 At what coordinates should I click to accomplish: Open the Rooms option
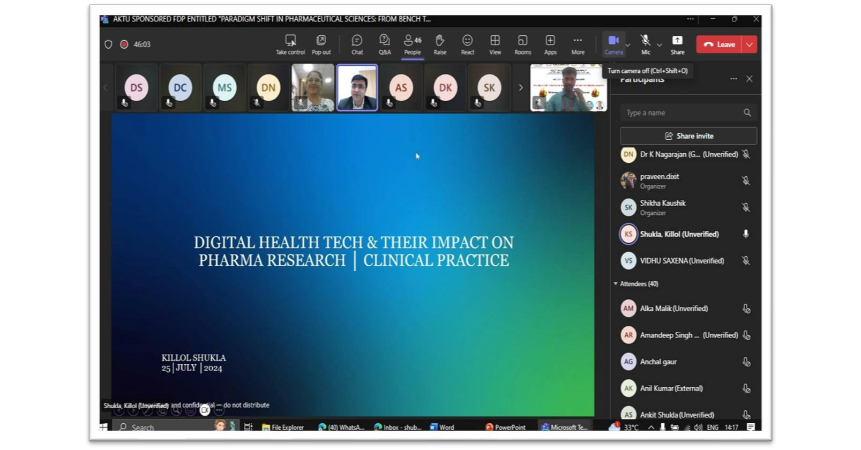[x=522, y=43]
